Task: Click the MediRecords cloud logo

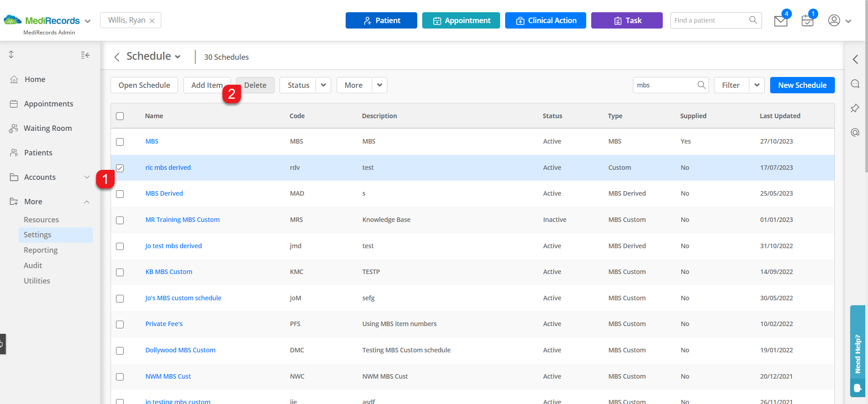Action: point(13,20)
